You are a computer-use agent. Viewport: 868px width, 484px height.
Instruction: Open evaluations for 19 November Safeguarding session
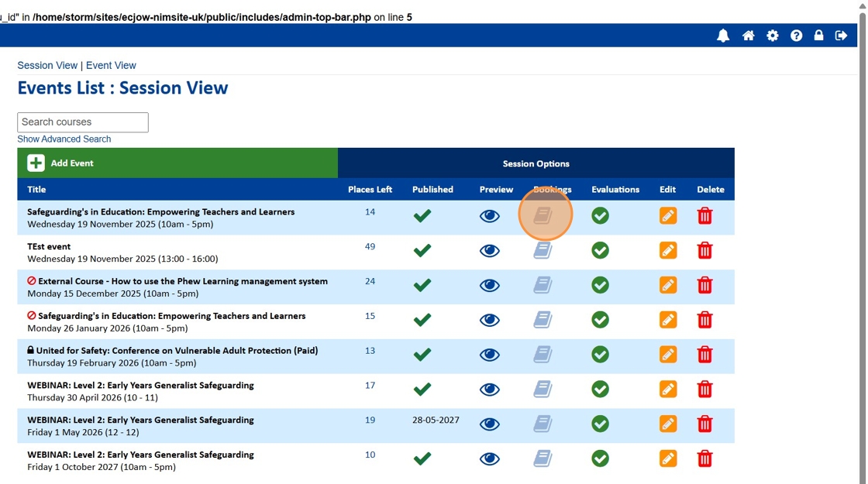click(x=600, y=216)
